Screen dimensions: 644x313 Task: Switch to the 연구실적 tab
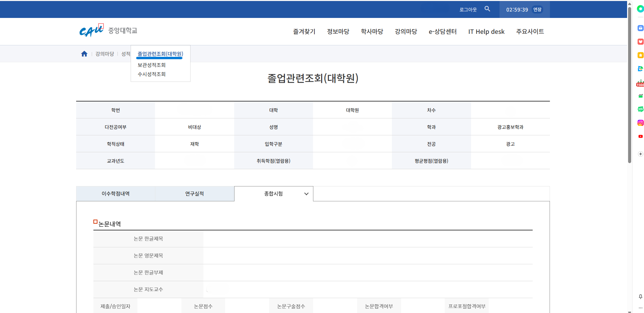click(x=194, y=194)
